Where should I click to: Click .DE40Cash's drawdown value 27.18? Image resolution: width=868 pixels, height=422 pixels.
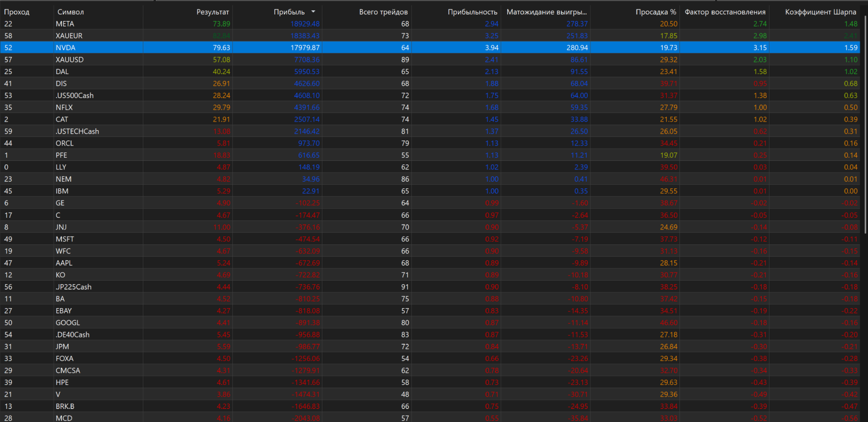[x=669, y=335]
